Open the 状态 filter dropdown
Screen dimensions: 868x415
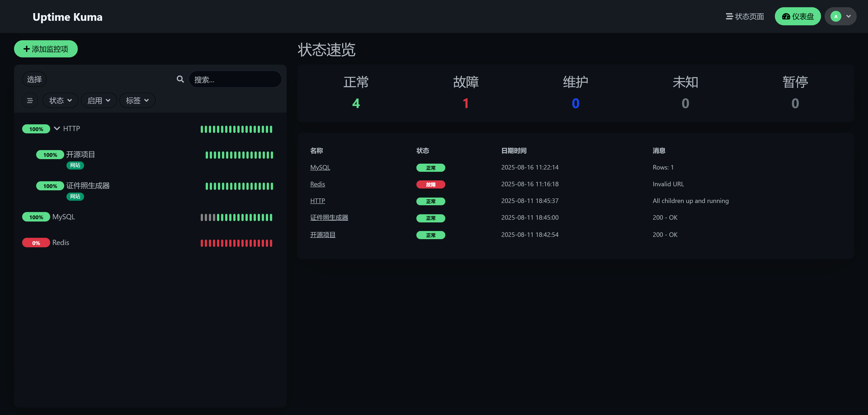[x=60, y=100]
